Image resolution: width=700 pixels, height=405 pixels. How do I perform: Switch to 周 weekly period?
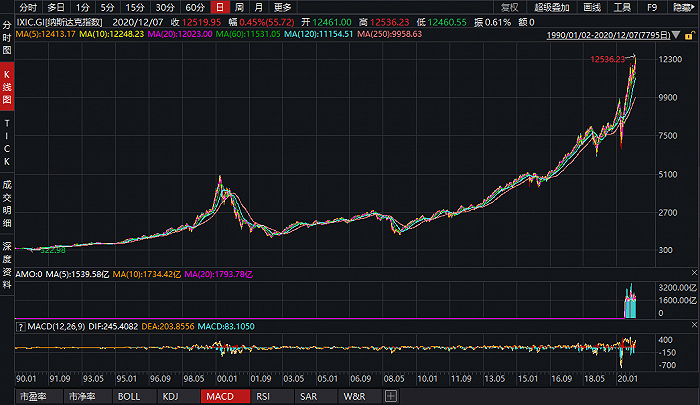[239, 7]
